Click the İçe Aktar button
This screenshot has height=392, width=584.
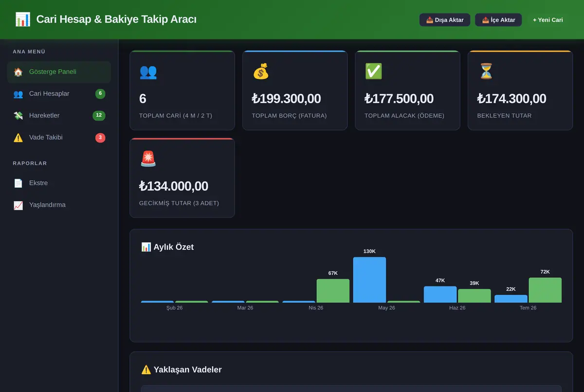pyautogui.click(x=498, y=20)
